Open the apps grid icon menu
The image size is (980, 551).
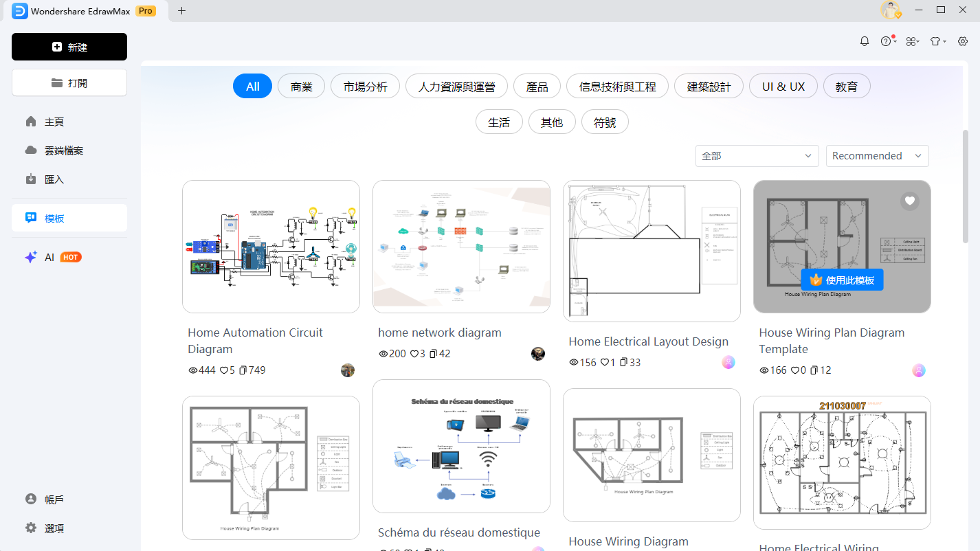(911, 41)
